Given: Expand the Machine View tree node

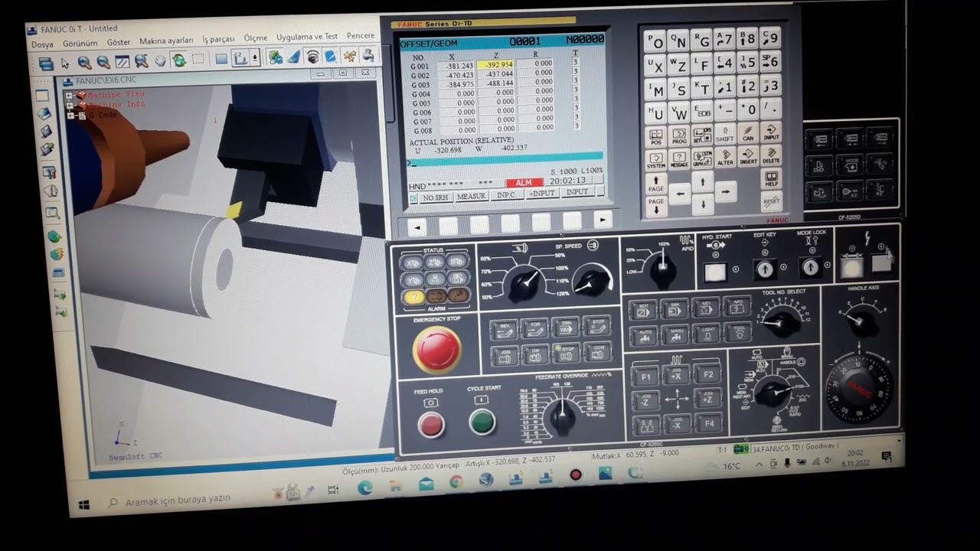Looking at the screenshot, I should tap(70, 96).
